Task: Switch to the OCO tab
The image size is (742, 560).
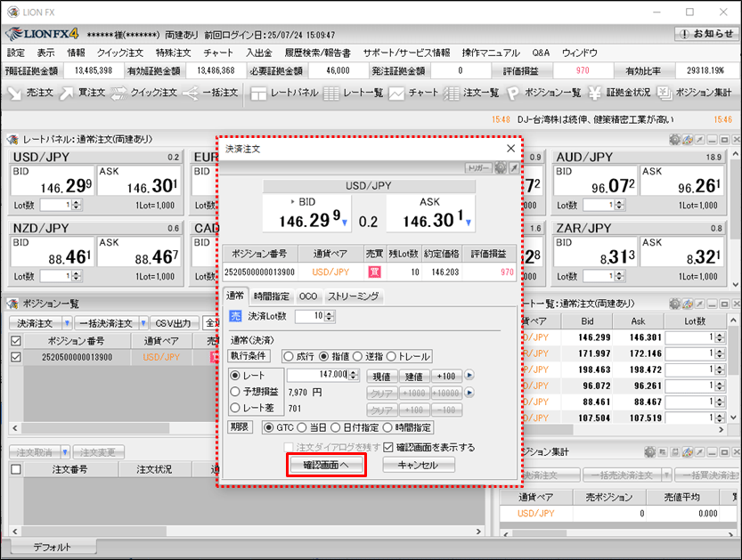Action: click(307, 296)
